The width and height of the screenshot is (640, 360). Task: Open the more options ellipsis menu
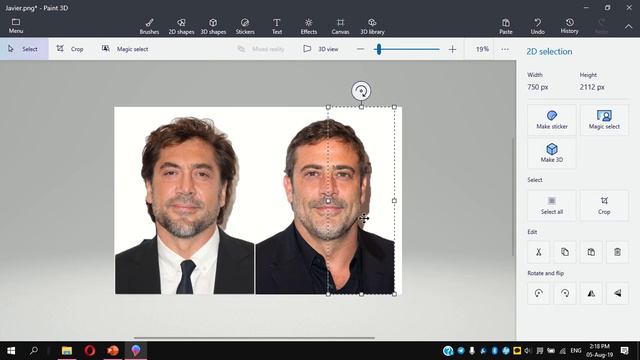[x=505, y=49]
